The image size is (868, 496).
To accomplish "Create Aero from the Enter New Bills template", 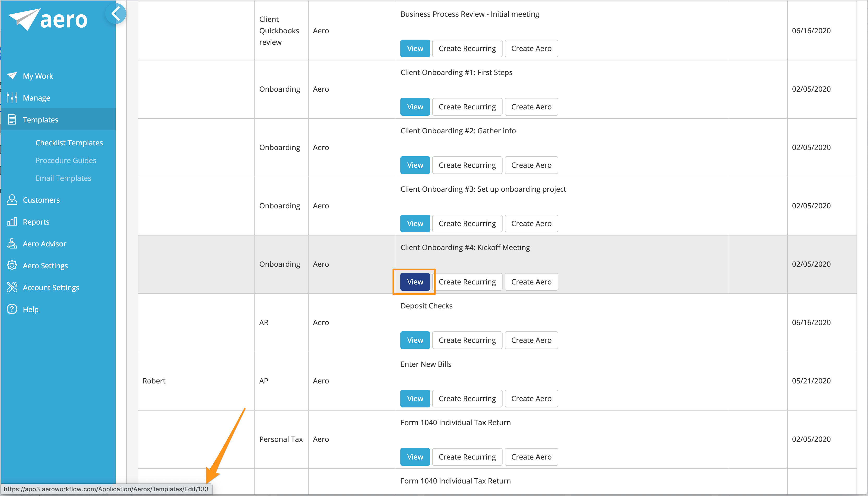I will click(531, 398).
